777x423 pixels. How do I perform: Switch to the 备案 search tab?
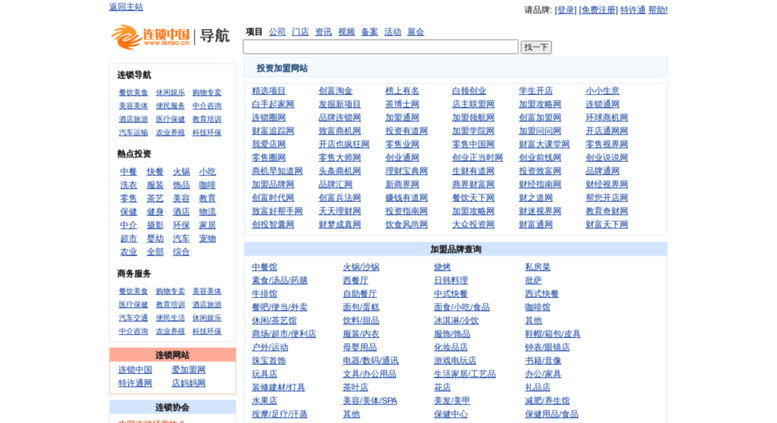click(369, 32)
